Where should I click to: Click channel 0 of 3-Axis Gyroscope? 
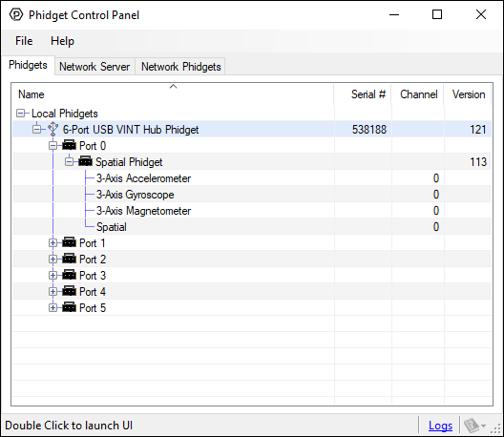click(x=436, y=194)
